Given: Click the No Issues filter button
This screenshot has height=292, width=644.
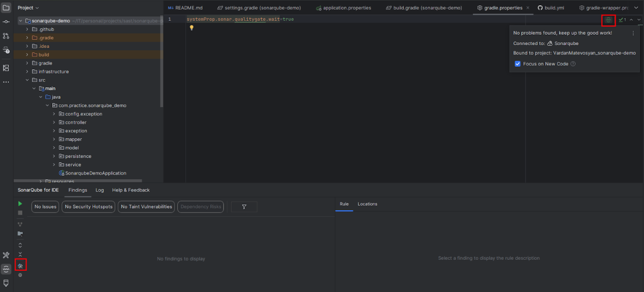Looking at the screenshot, I should (x=45, y=207).
